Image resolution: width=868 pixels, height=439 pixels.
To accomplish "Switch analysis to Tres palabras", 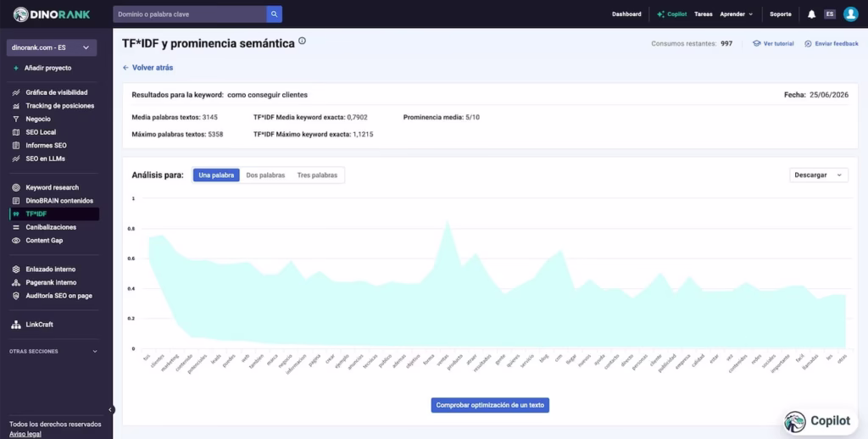I will [x=317, y=175].
